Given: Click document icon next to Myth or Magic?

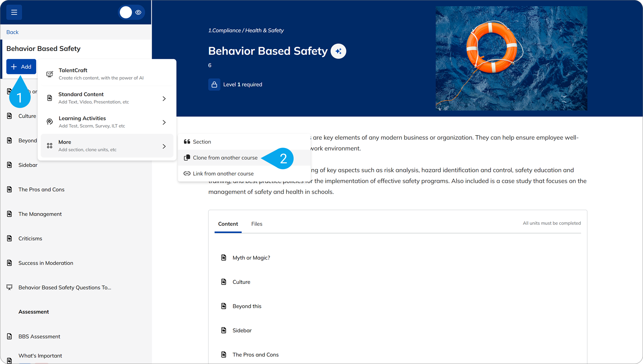Looking at the screenshot, I should click(x=224, y=258).
